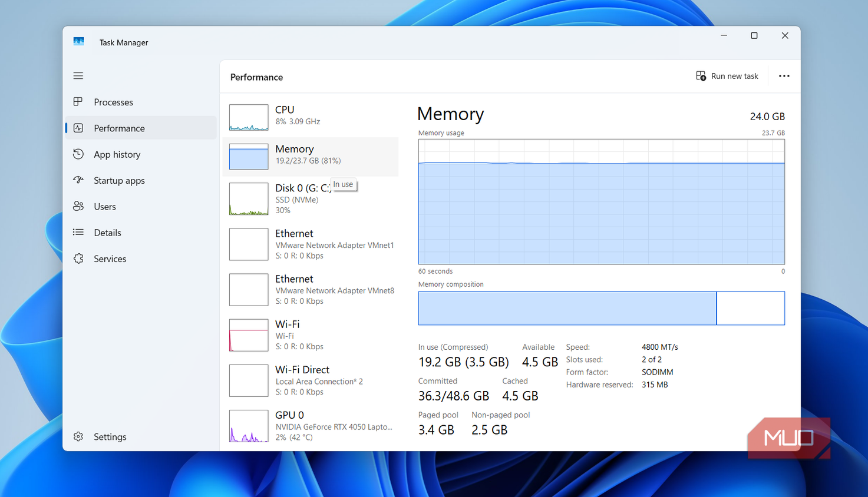Switch to App history page
The width and height of the screenshot is (868, 497).
click(x=117, y=154)
